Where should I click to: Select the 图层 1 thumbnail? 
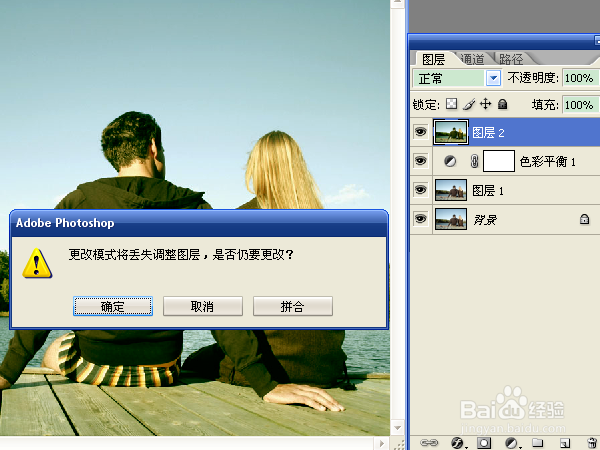pyautogui.click(x=451, y=190)
